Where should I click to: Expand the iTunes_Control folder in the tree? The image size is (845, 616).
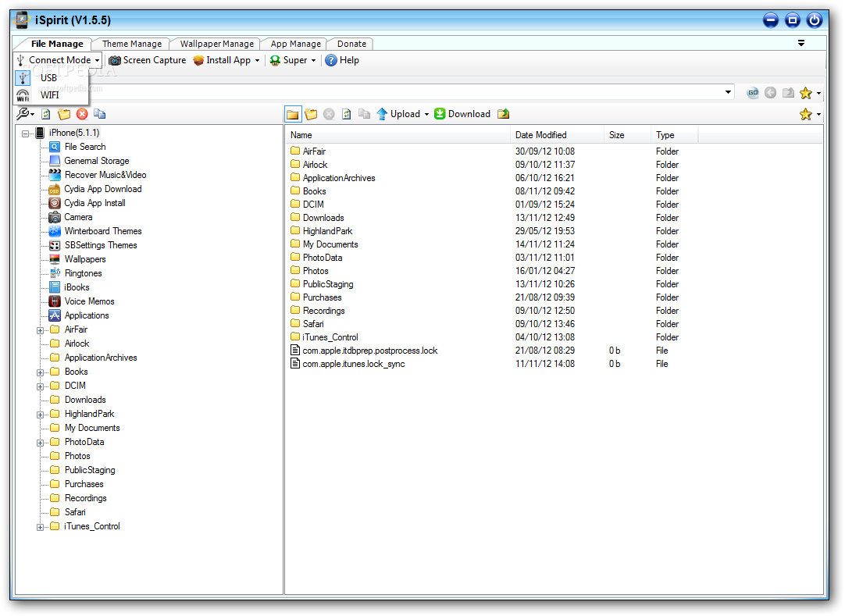tap(41, 527)
